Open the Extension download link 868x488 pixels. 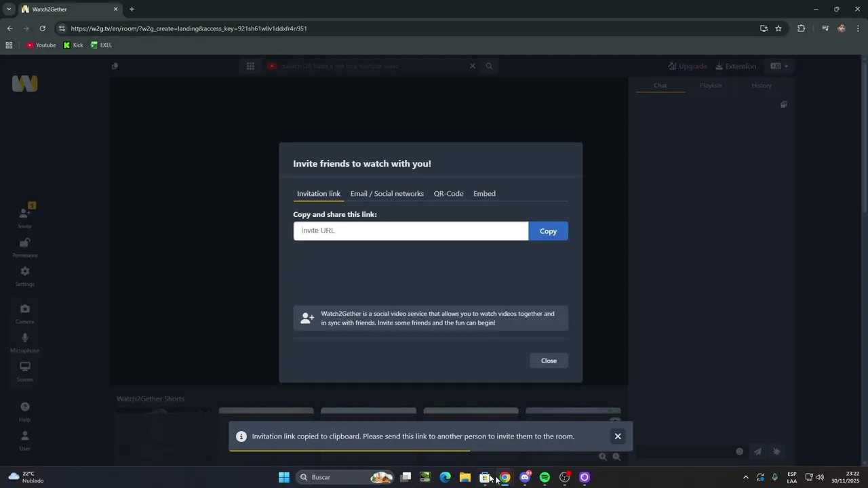click(x=736, y=66)
